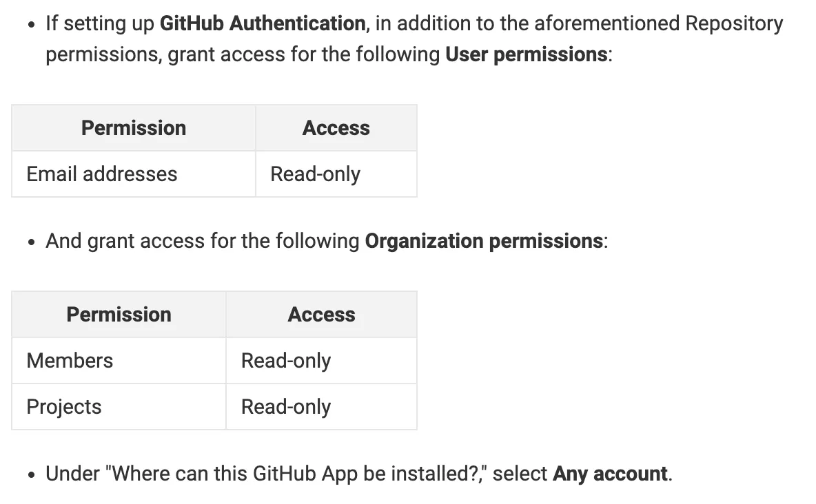Click "Read-only" in the Projects row
The width and height of the screenshot is (816, 504).
(x=286, y=407)
